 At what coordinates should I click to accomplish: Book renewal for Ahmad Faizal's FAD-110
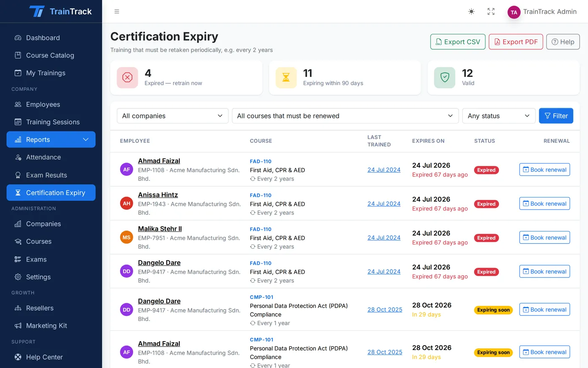545,170
